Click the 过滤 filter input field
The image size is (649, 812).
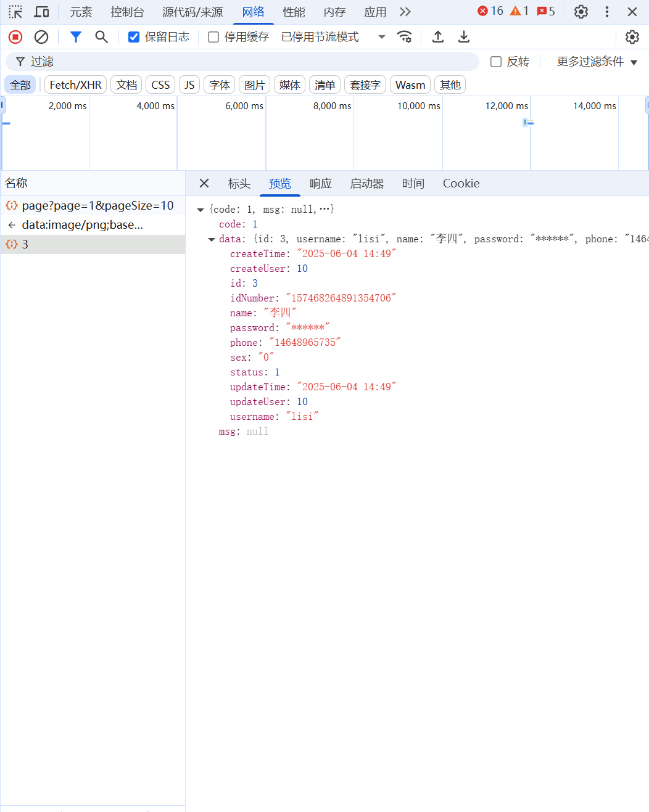point(247,62)
